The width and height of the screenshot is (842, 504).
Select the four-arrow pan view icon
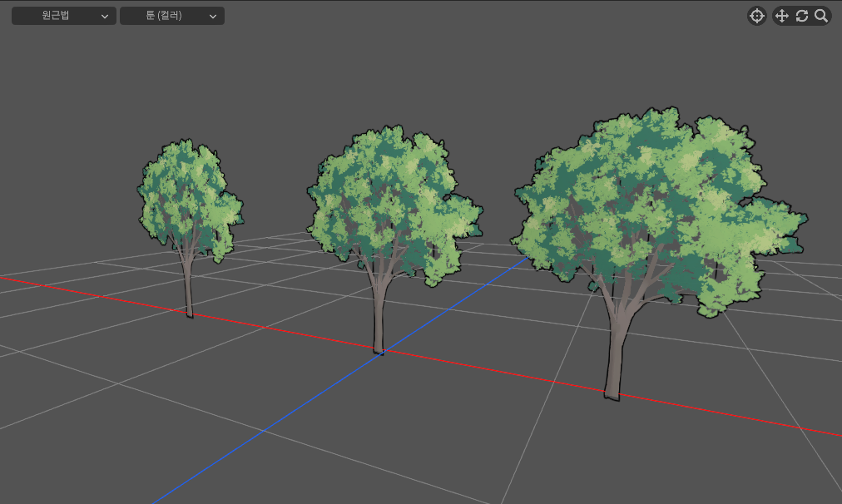[x=782, y=16]
